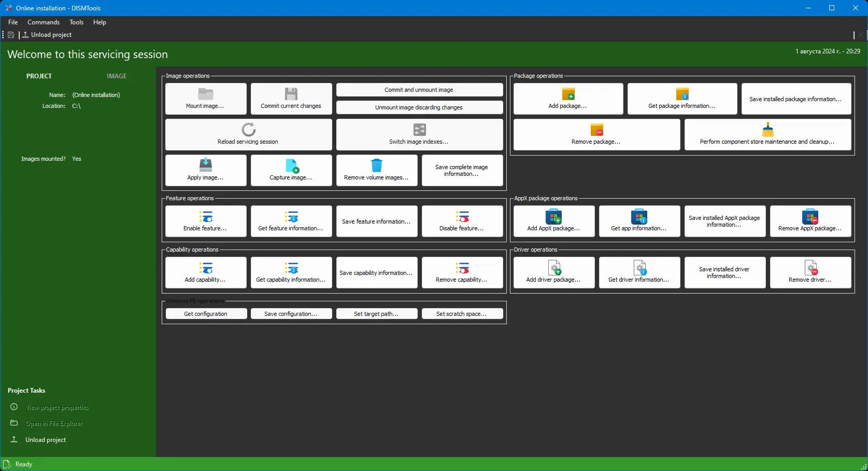Select Remove volume images trash button
Viewport: 868px width, 471px height.
(x=377, y=170)
